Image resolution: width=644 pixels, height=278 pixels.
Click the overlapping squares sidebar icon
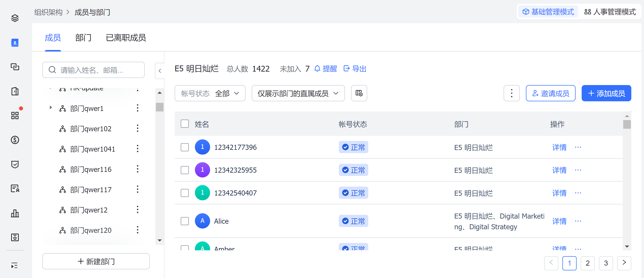click(x=15, y=67)
